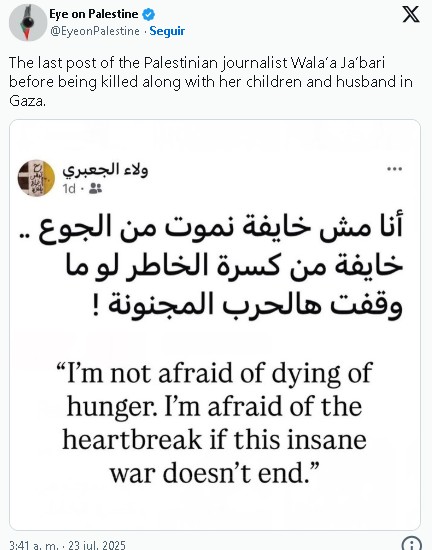This screenshot has height=550, width=432.
Task: Open the Eye on Palestine display name
Action: tap(94, 14)
